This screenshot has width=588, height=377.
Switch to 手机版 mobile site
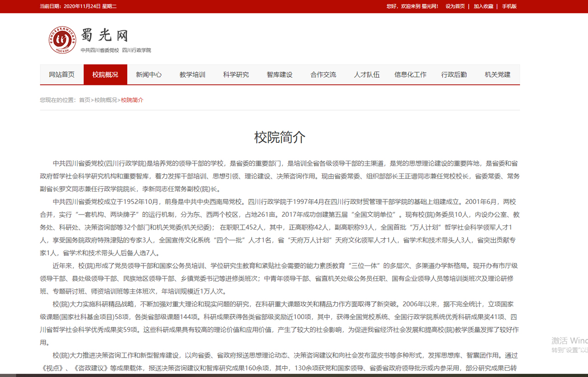coord(509,6)
